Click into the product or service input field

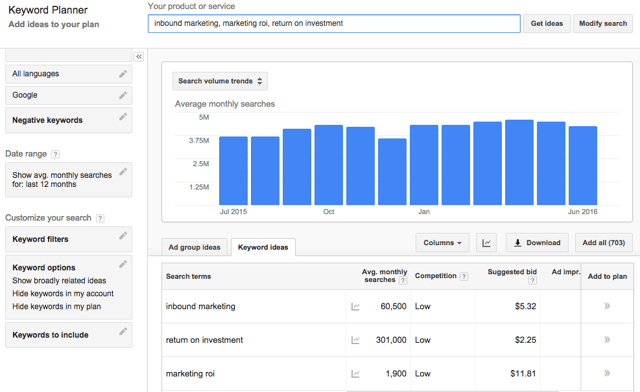(334, 24)
